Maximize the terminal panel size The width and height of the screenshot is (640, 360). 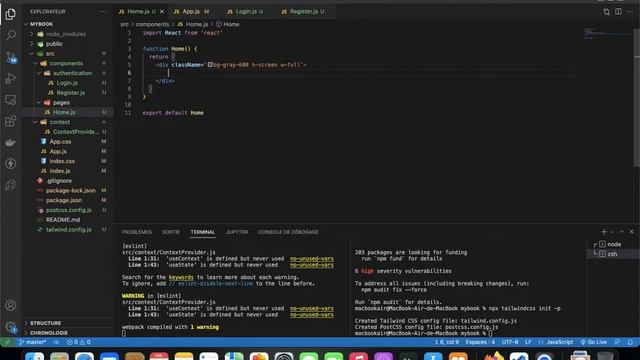click(622, 231)
